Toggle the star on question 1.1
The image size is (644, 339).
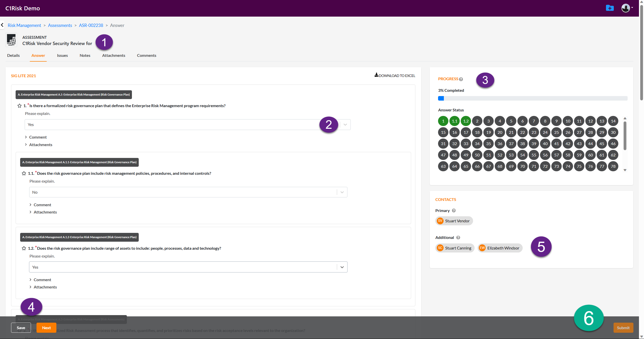click(x=24, y=174)
